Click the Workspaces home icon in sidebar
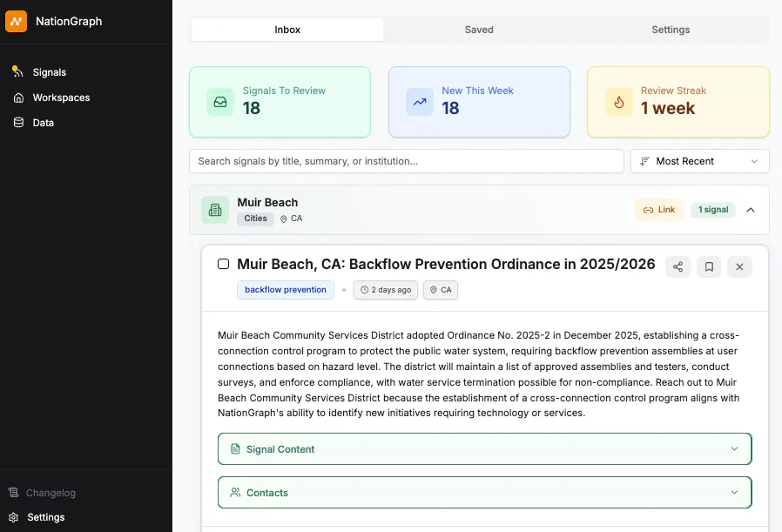Image resolution: width=782 pixels, height=532 pixels. [18, 98]
